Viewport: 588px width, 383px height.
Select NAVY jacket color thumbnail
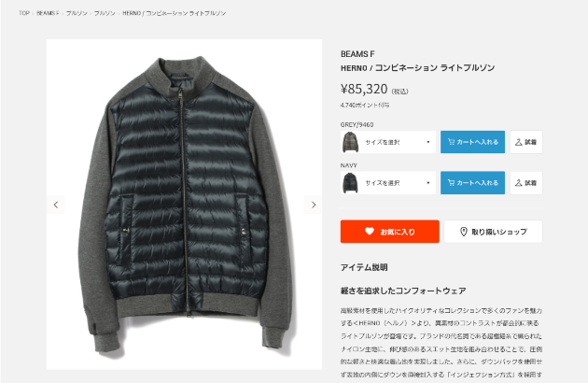coord(350,183)
